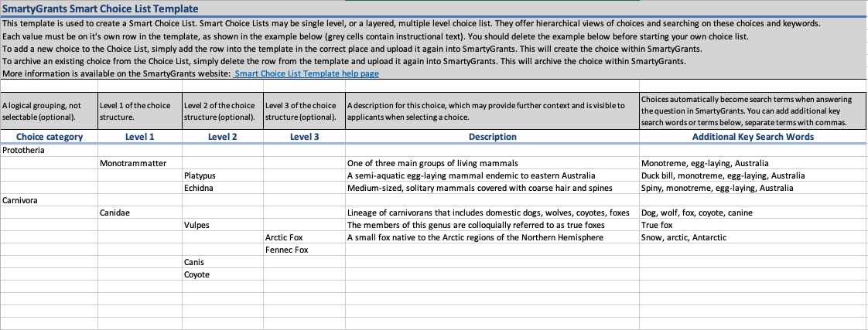The image size is (868, 330).
Task: Select the SmartyGrants Smart Choice List Template title
Action: point(101,9)
